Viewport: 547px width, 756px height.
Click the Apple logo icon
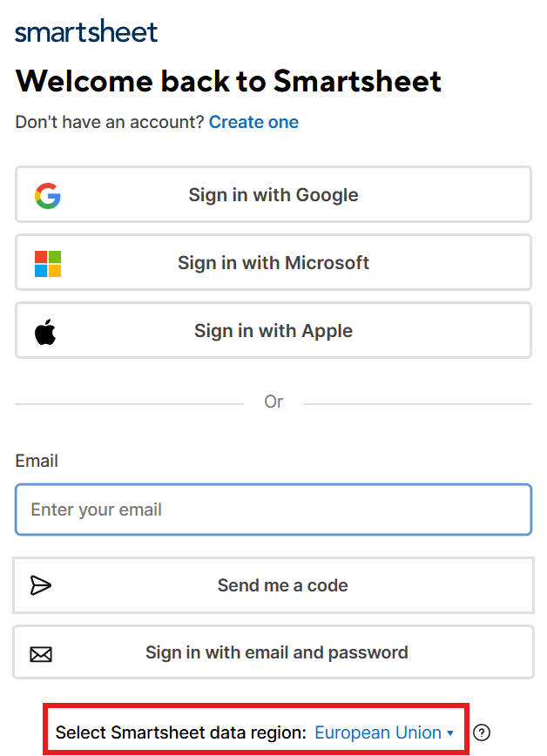coord(46,331)
